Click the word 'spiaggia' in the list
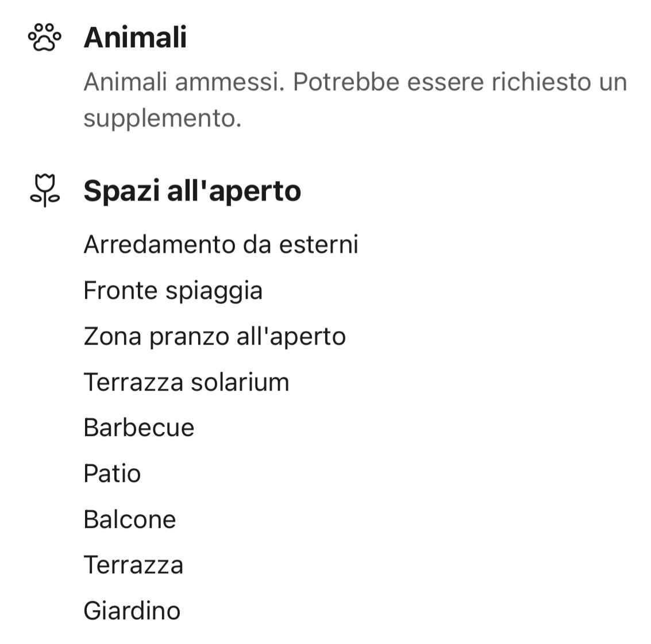Image resolution: width=651 pixels, height=644 pixels. pos(214,291)
